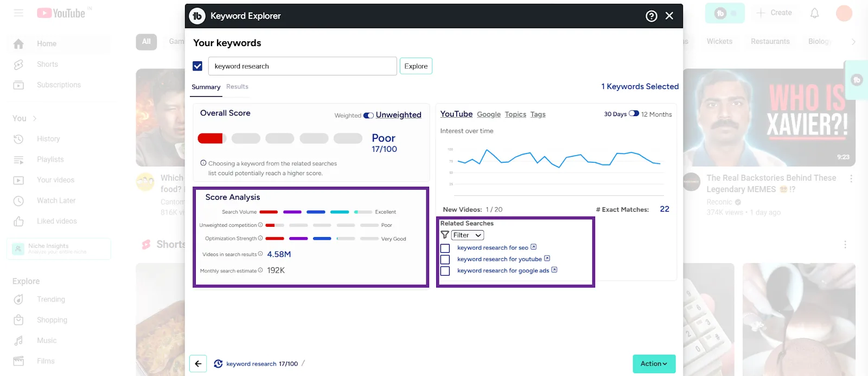
Task: Click the info icon next to Unweighted competition
Action: point(260,225)
